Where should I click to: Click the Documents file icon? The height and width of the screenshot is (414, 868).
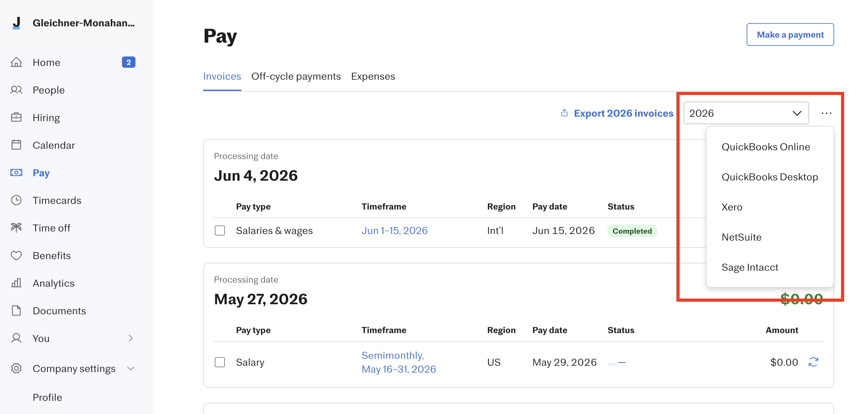[x=16, y=310]
